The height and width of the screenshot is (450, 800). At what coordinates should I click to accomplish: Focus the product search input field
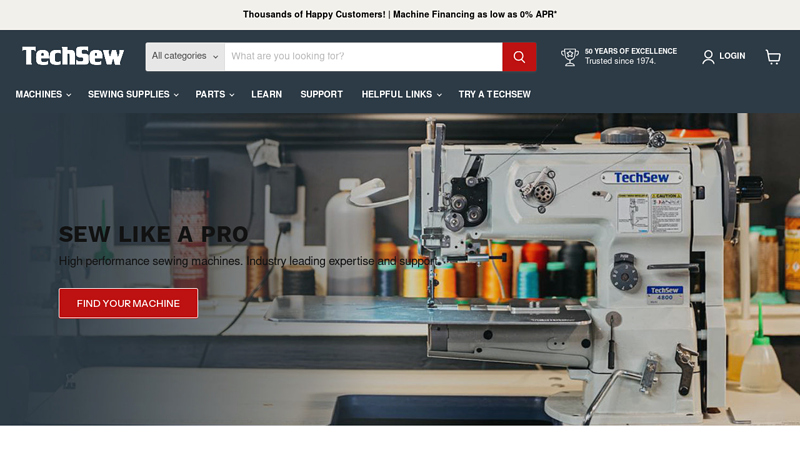(363, 57)
